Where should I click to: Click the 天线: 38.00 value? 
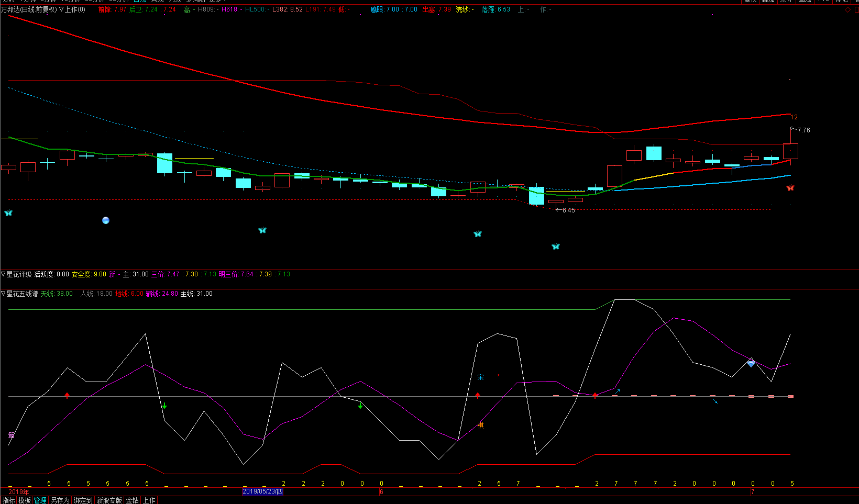[x=57, y=294]
